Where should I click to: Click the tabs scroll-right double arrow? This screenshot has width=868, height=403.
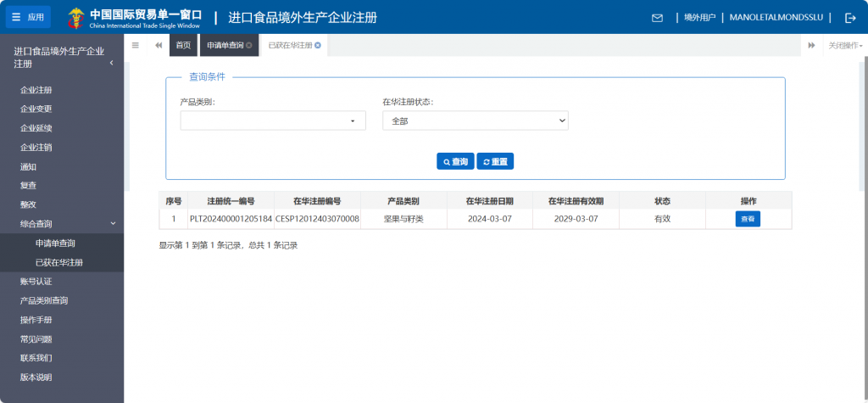coord(811,46)
